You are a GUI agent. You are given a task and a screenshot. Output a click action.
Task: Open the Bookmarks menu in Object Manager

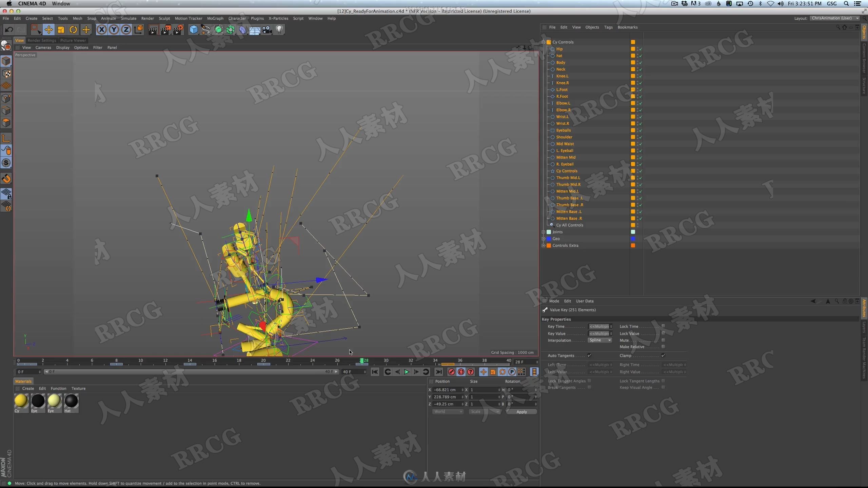point(627,27)
